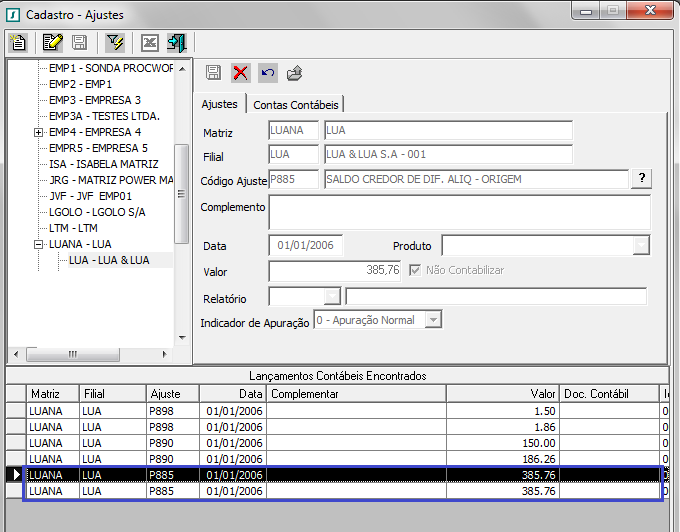This screenshot has height=532, width=680.
Task: Click the new record document icon
Action: pyautogui.click(x=17, y=42)
